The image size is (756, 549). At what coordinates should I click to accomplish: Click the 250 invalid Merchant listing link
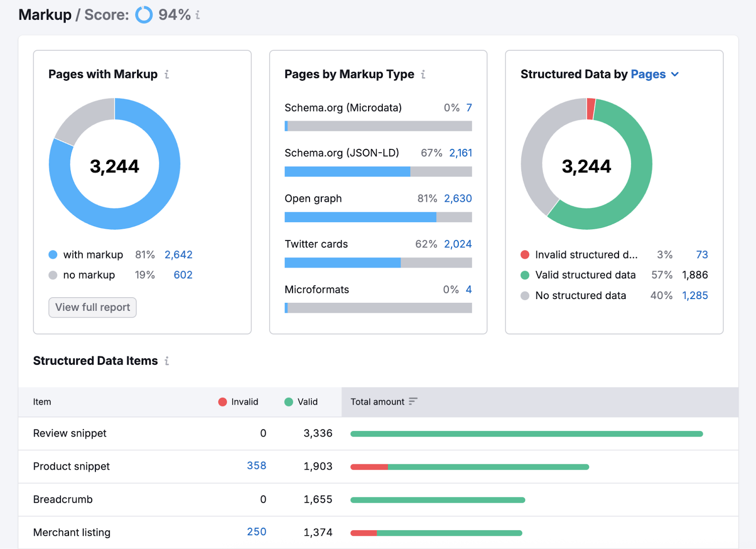tap(256, 532)
